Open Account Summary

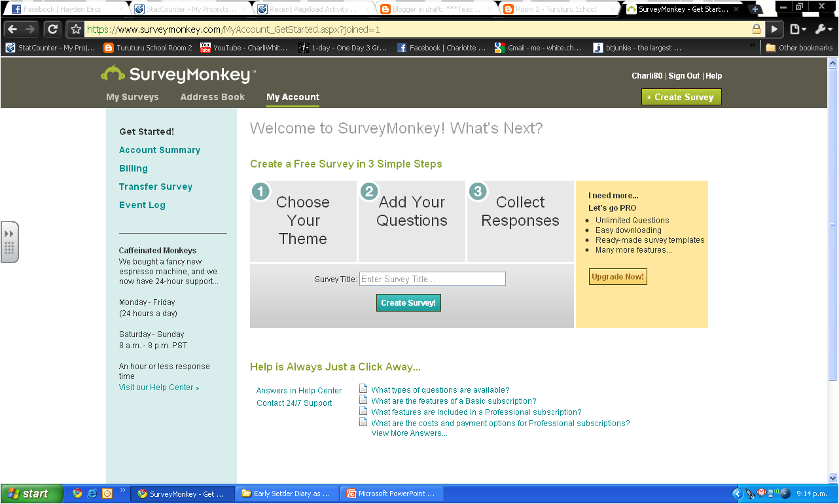coord(160,150)
